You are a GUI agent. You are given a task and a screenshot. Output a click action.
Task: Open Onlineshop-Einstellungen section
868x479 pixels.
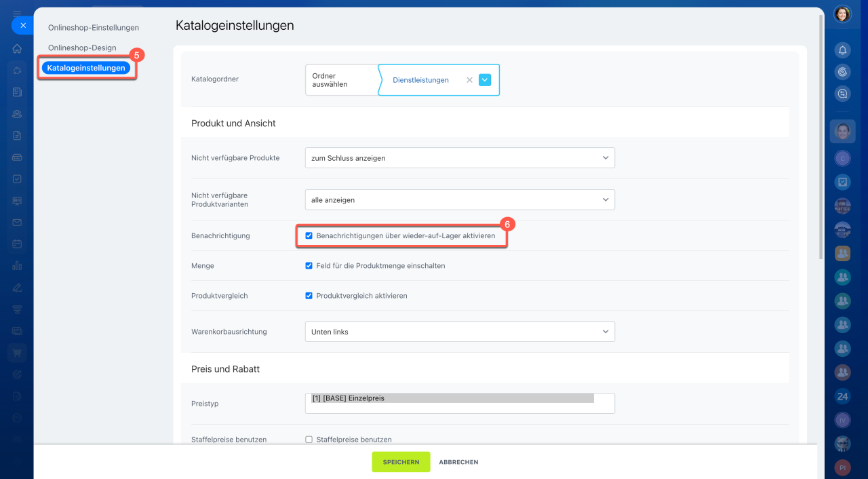94,28
